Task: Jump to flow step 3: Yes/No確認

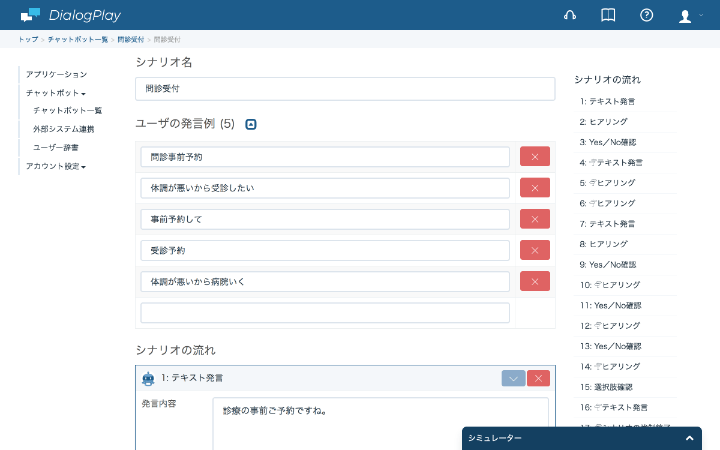Action: 608,142
